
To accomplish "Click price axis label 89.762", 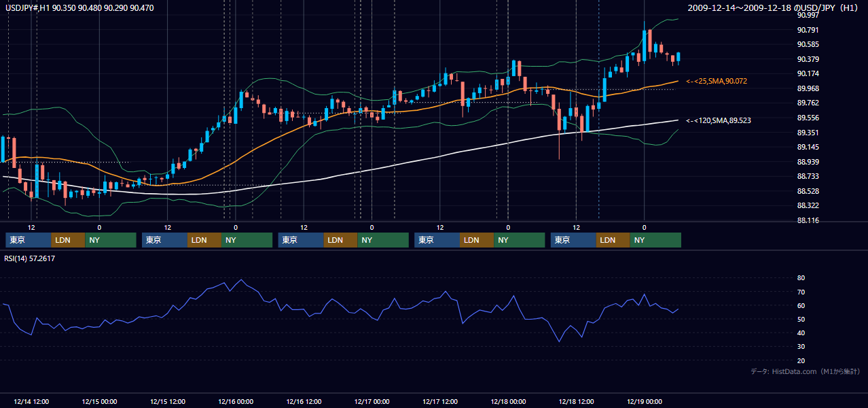I will [808, 103].
